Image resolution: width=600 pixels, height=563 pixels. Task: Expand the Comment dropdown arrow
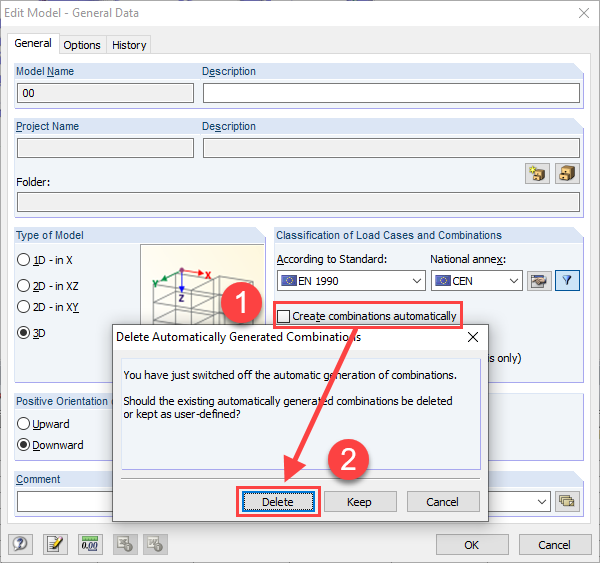click(541, 501)
